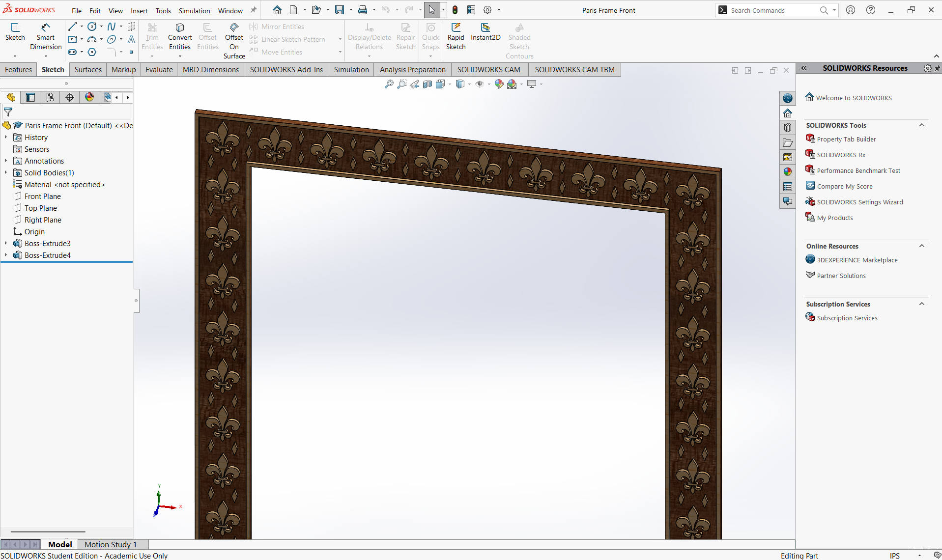The width and height of the screenshot is (942, 560).
Task: Open the DimXpertManager crosshair tab
Action: pos(70,97)
